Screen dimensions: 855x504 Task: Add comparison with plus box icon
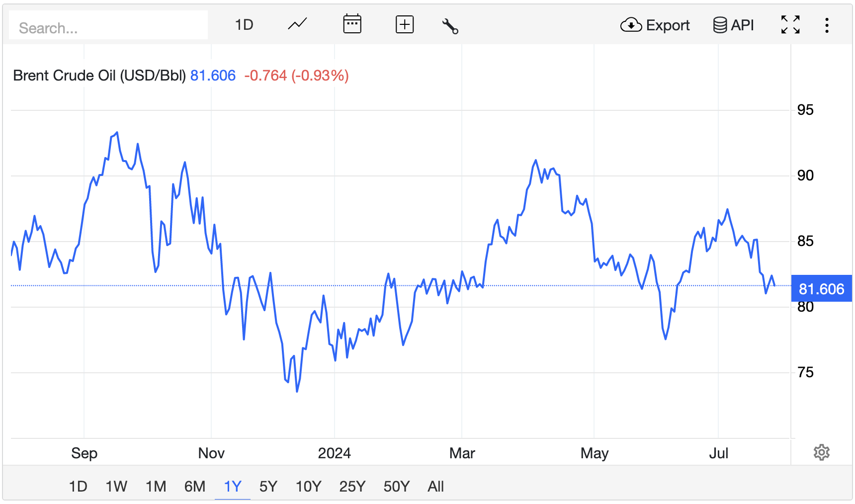point(405,24)
